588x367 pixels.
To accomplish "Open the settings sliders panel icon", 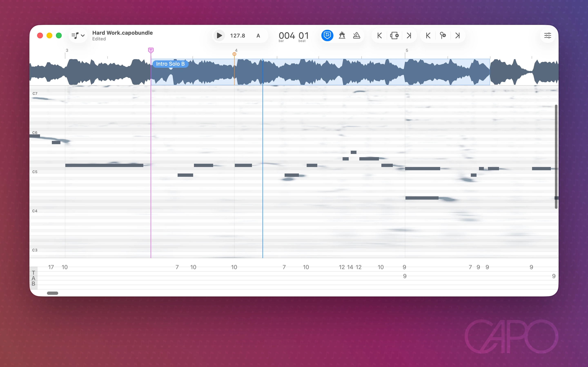I will [547, 35].
